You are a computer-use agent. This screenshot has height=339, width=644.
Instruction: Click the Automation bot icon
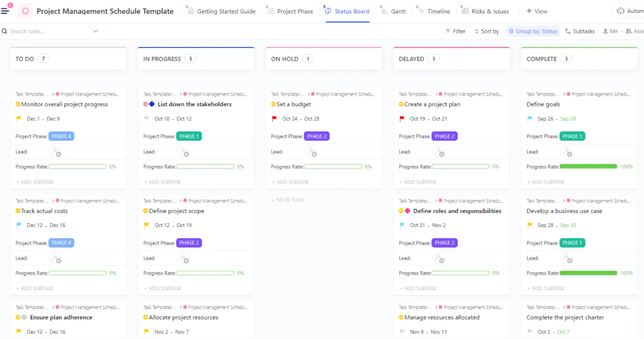pyautogui.click(x=621, y=10)
